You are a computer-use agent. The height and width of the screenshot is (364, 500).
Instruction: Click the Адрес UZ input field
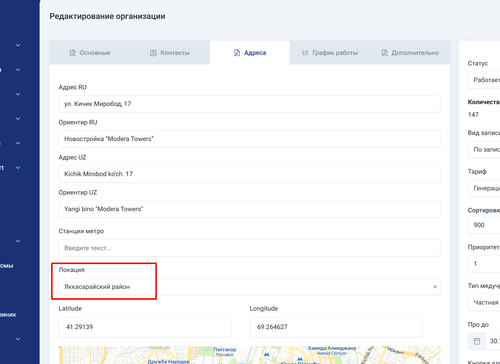(x=249, y=174)
